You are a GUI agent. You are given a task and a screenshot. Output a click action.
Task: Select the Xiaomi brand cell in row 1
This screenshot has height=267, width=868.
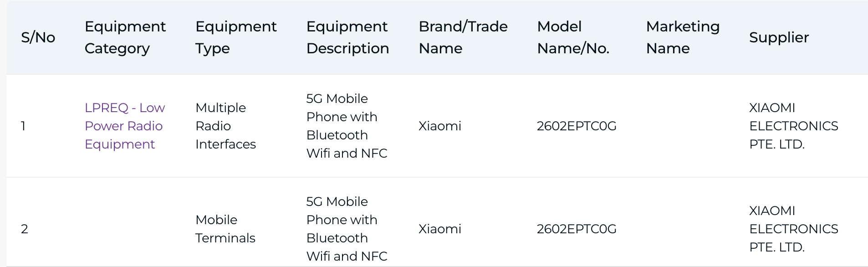pos(440,126)
